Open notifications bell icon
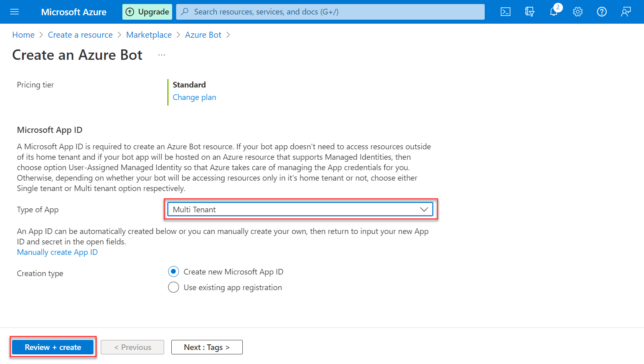This screenshot has width=644, height=364. (x=554, y=12)
